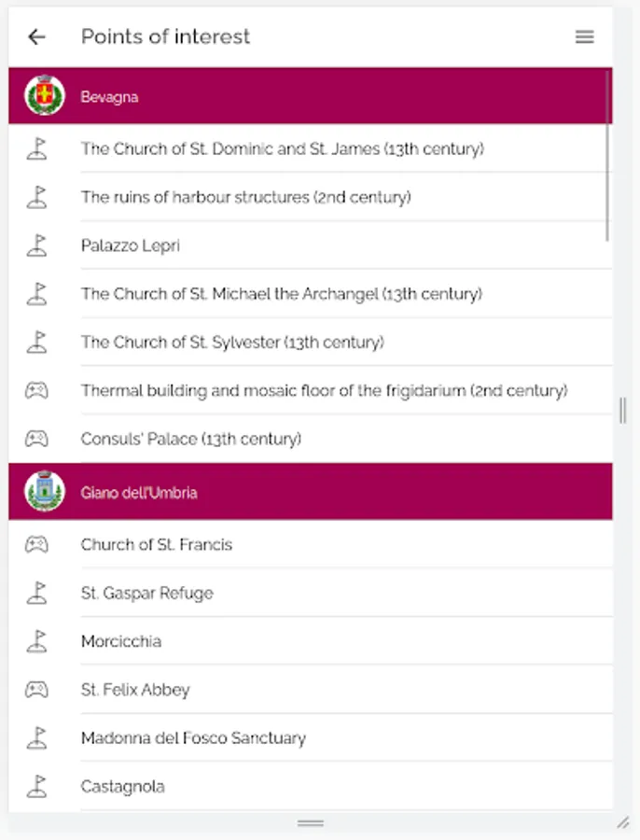The image size is (640, 840).
Task: Click gamepad icon beside St. Felix Abbey
Action: (x=36, y=690)
